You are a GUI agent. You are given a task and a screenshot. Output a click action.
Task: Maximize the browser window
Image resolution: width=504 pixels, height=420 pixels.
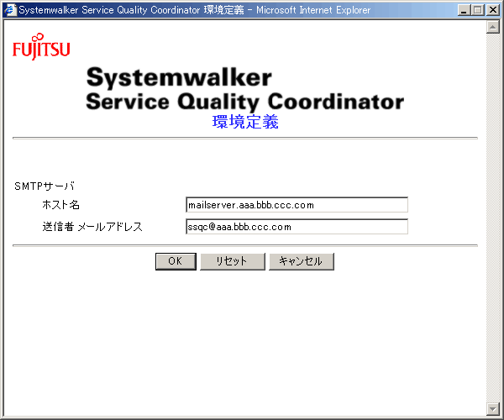(x=478, y=9)
